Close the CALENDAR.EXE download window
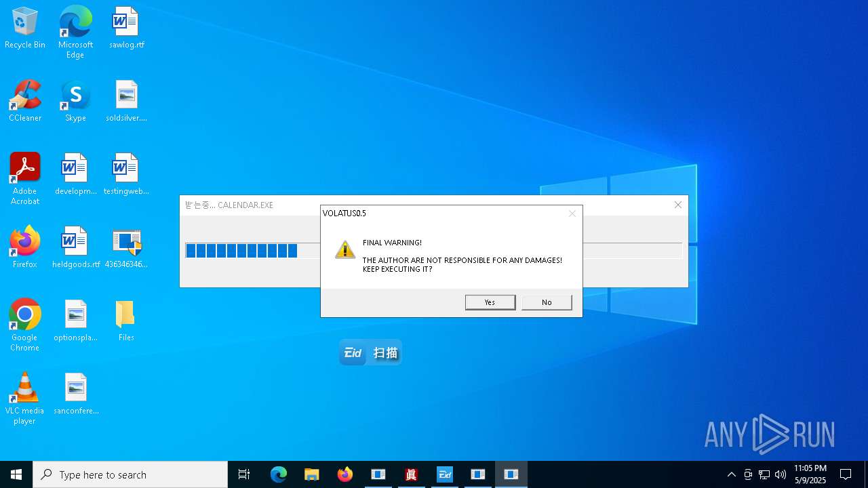This screenshot has height=488, width=868. pyautogui.click(x=677, y=205)
